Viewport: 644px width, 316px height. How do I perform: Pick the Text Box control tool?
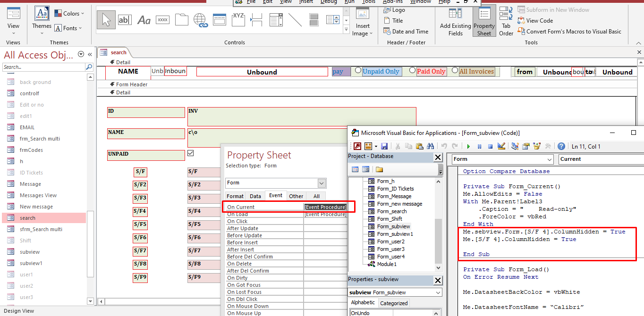pos(125,20)
